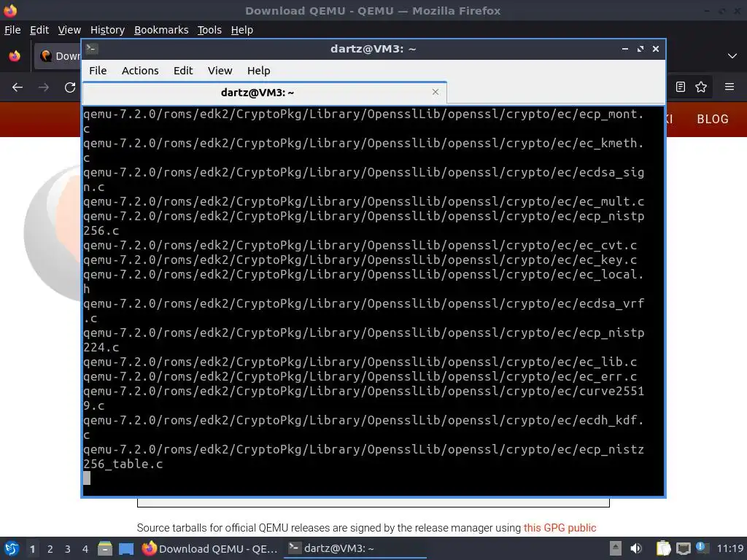The width and height of the screenshot is (747, 560).
Task: Click terminal line ending ec_mult.c
Action: (363, 201)
